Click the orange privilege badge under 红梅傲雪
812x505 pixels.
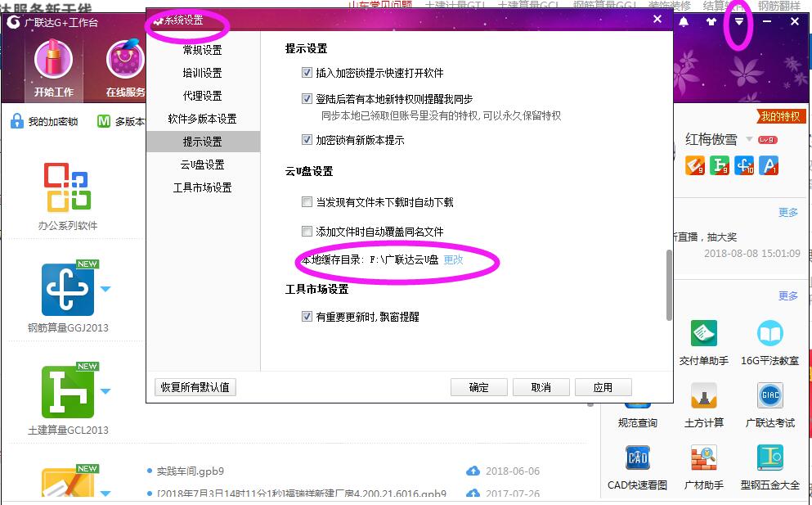click(694, 165)
